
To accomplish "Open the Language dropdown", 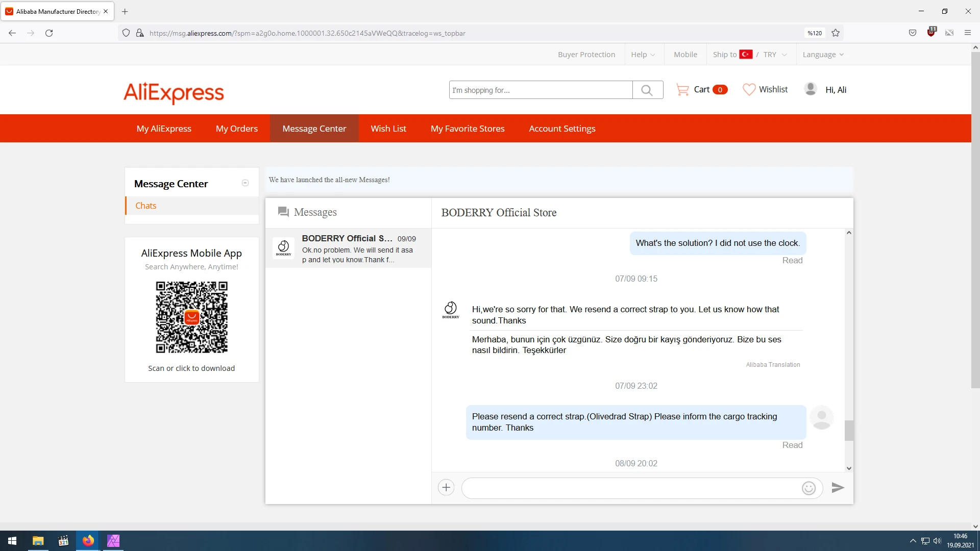I will pyautogui.click(x=823, y=55).
